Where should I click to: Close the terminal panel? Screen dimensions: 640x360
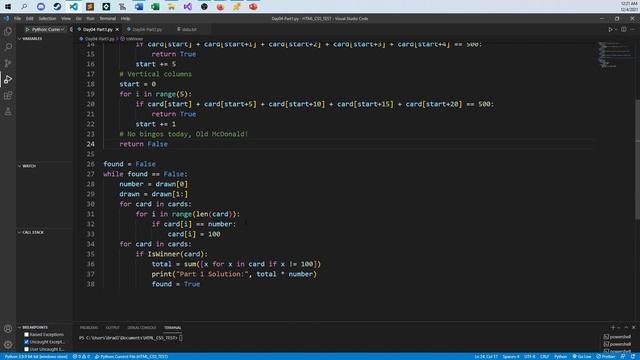633,327
